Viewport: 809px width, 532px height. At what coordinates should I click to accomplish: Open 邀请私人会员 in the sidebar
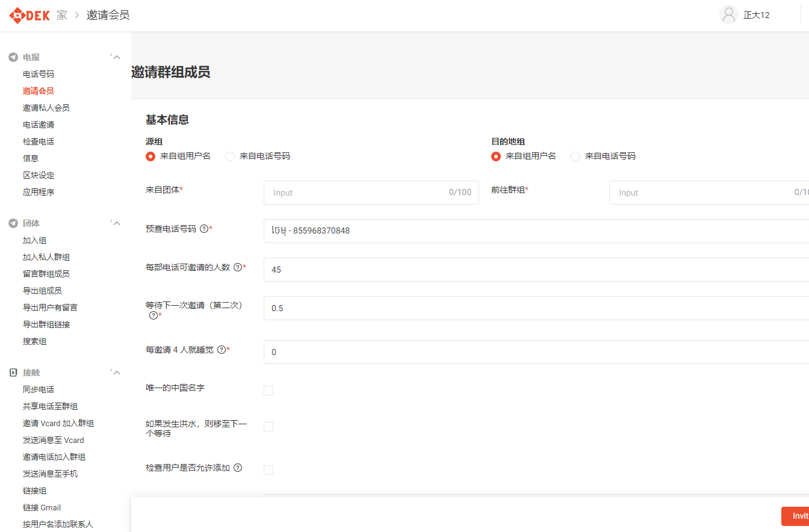pyautogui.click(x=46, y=108)
